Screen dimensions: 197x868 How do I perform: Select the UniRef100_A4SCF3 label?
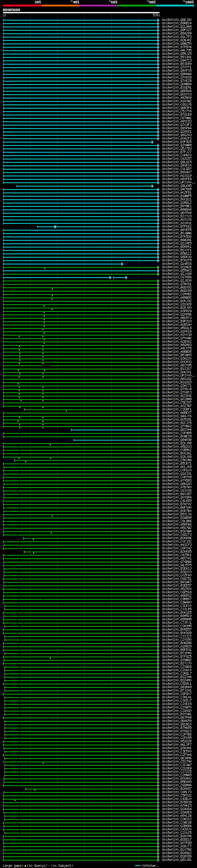(177, 545)
